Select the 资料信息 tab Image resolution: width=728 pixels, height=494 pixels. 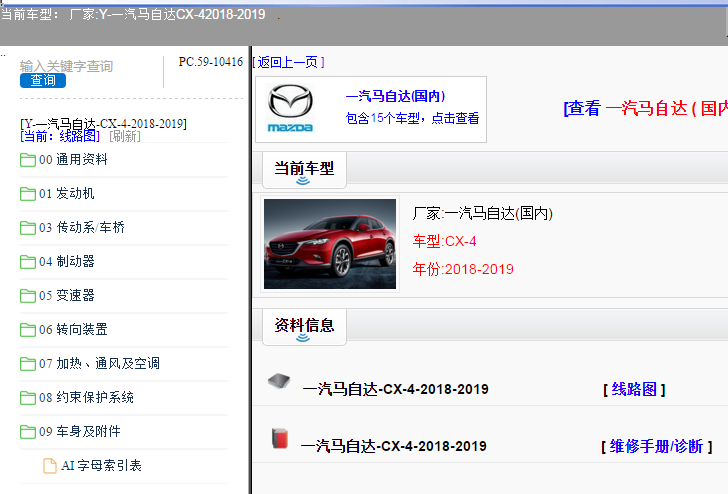(304, 327)
